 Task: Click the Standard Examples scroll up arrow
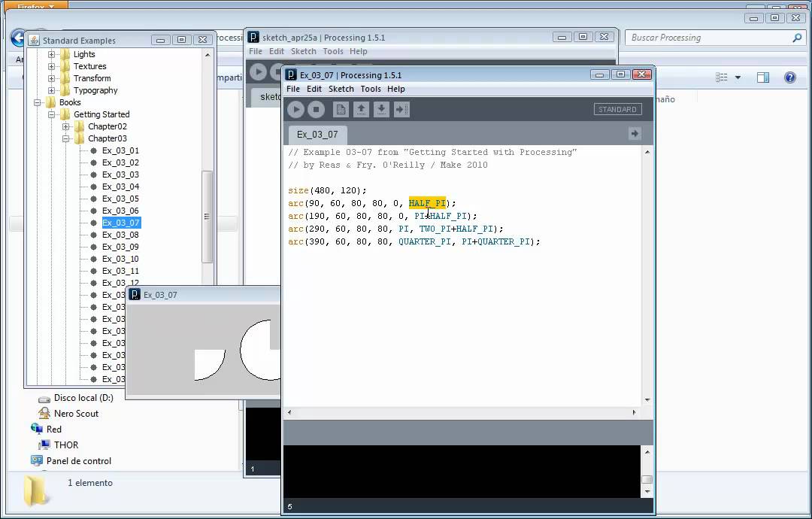(208, 54)
